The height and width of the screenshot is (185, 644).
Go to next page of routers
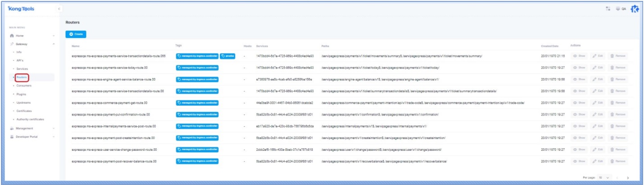(x=628, y=178)
